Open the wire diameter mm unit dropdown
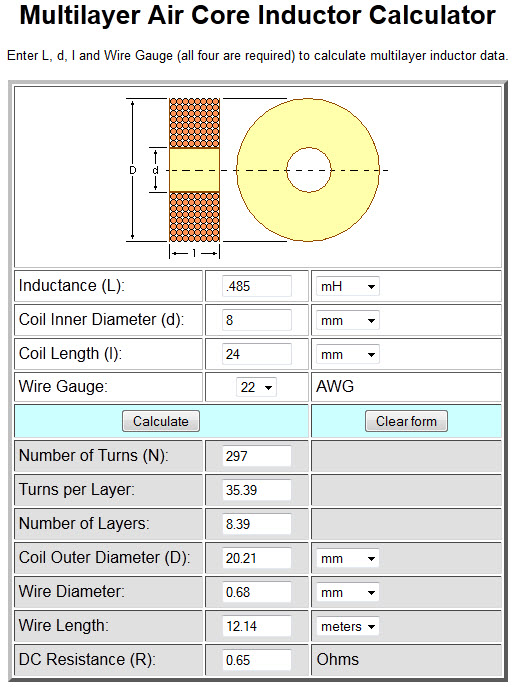This screenshot has width=519, height=687. [347, 593]
